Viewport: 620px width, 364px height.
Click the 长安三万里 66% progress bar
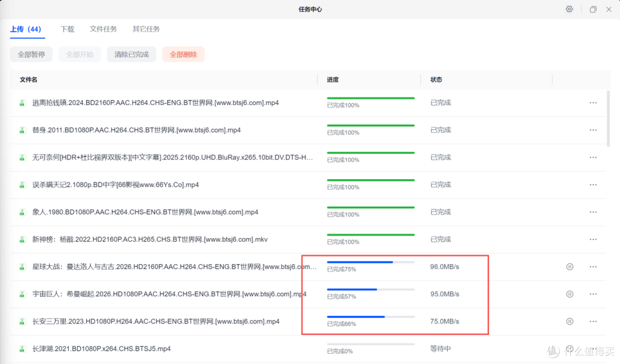coord(370,316)
